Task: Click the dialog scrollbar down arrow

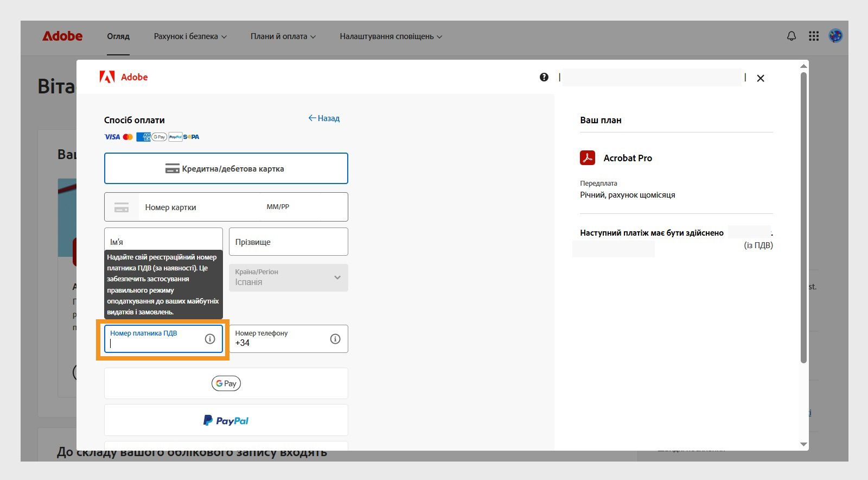Action: (803, 444)
